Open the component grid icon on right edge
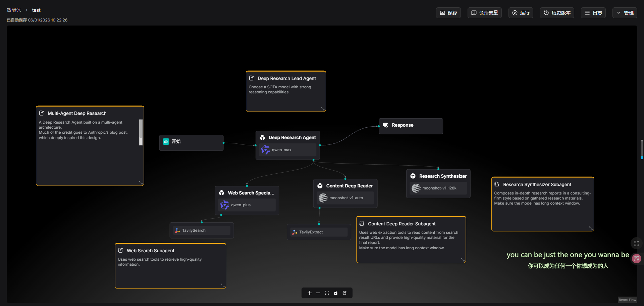 (636, 243)
